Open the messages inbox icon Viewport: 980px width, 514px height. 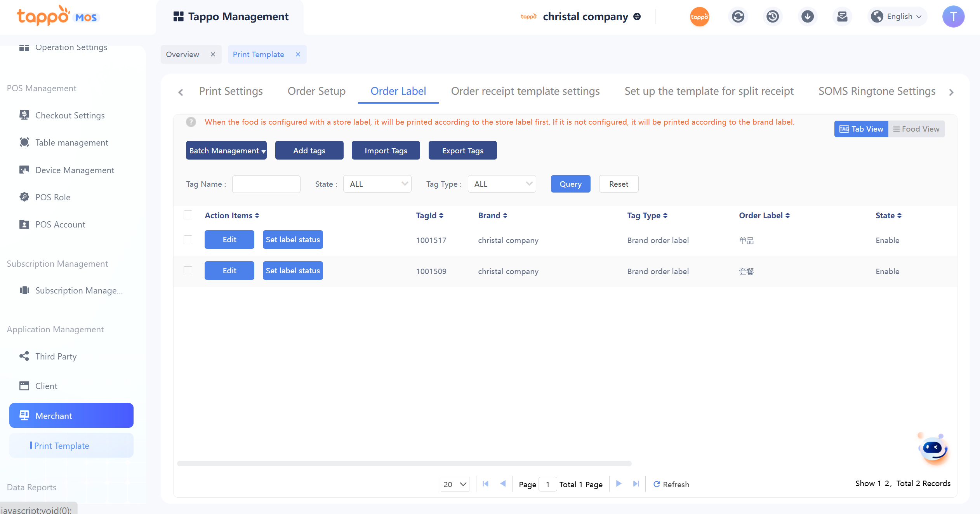(842, 17)
